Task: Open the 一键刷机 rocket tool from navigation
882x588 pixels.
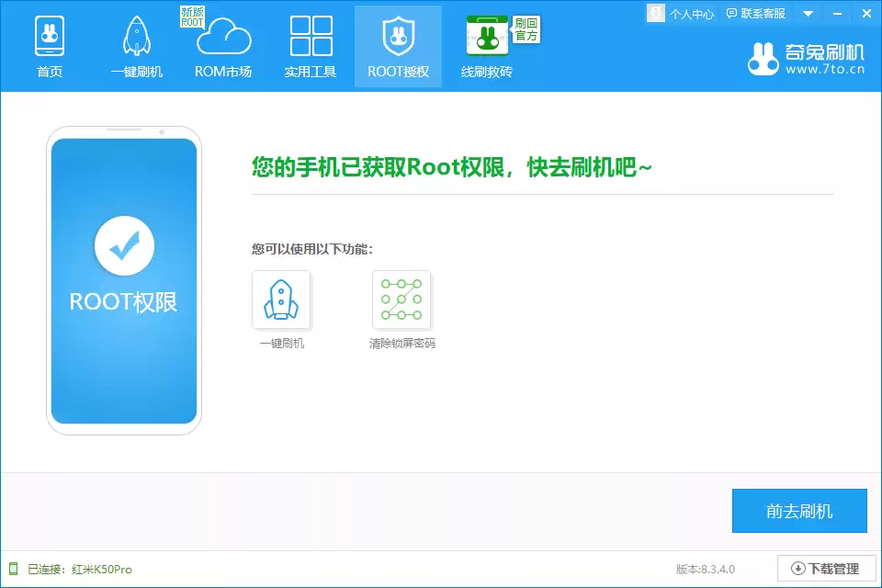Action: pos(135,37)
